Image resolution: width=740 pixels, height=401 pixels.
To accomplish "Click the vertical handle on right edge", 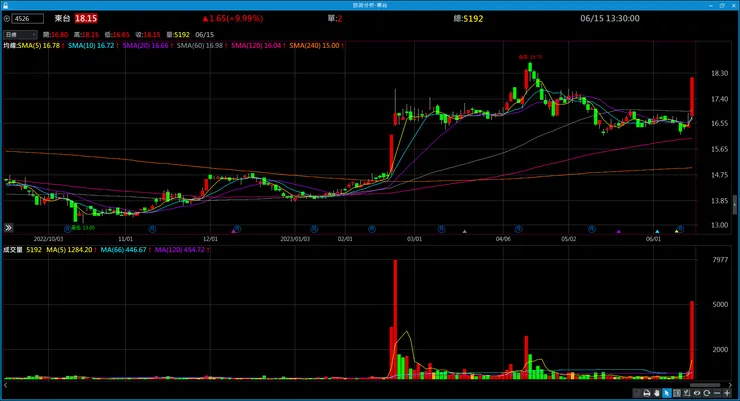I will 734,204.
